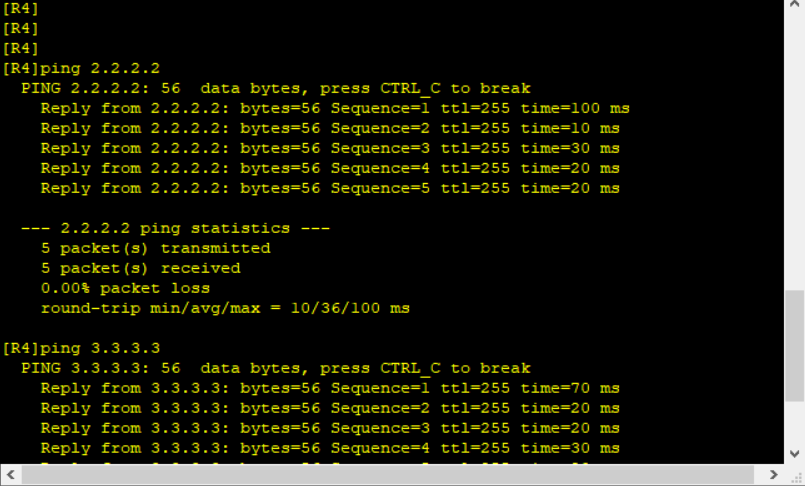805x486 pixels.
Task: Click the "[R4]ping 3.3.3.3" command line
Action: click(82, 348)
